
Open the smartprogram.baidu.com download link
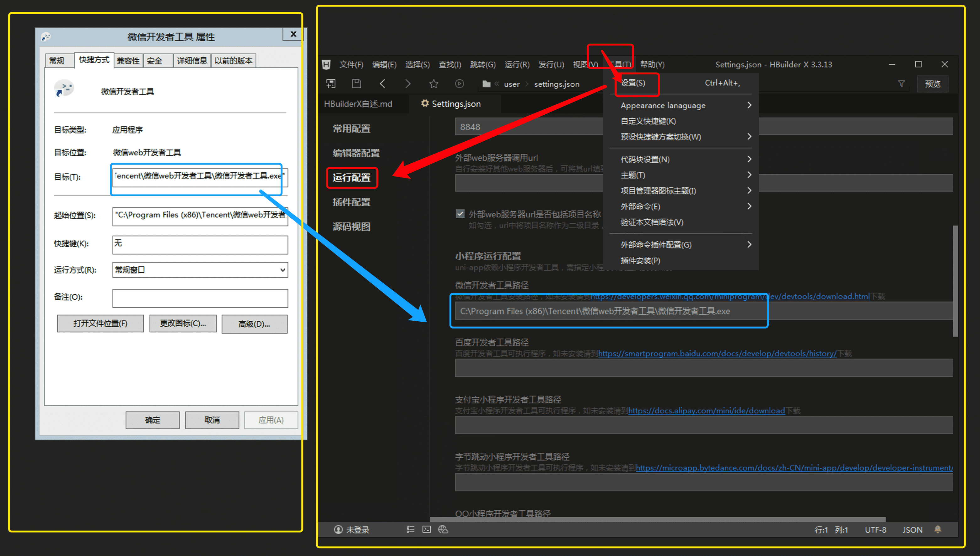[x=717, y=354]
